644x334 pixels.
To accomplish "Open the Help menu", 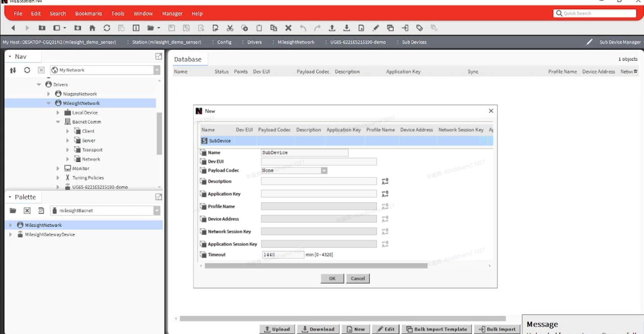I will click(x=197, y=14).
